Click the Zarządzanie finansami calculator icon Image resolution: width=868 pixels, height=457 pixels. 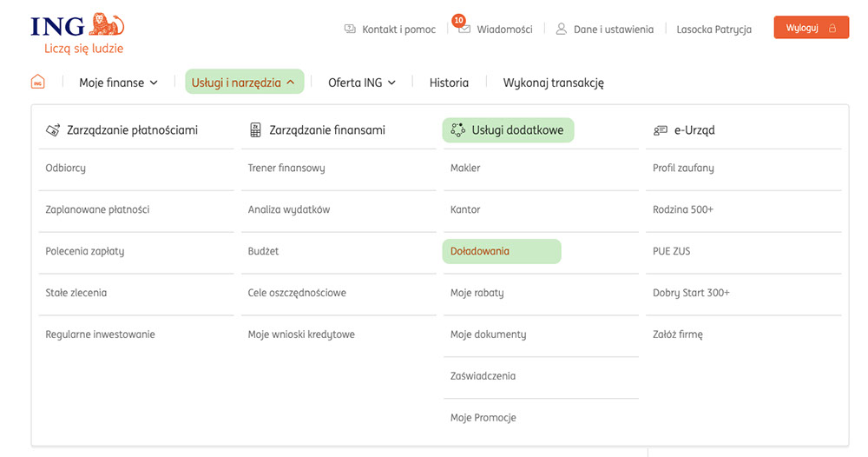coord(255,130)
